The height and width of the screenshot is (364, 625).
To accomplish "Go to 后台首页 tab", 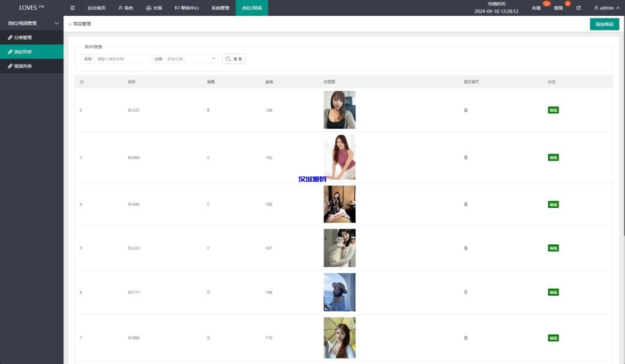I will coord(96,8).
